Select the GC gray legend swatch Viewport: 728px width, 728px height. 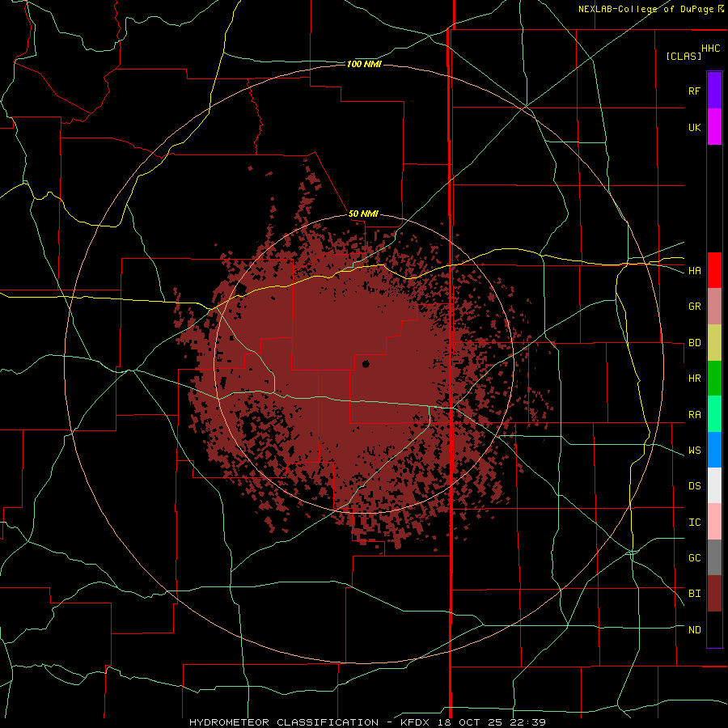(x=714, y=557)
